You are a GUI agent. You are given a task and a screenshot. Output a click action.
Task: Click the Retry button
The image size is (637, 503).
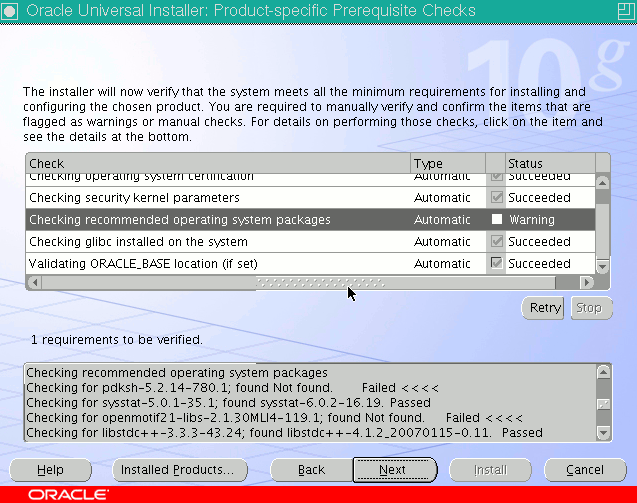[x=543, y=308]
